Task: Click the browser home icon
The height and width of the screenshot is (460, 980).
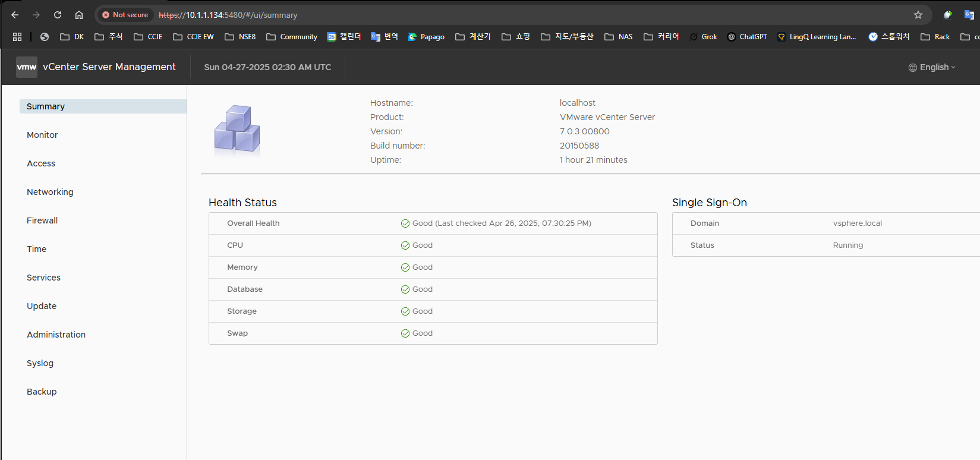Action: pos(79,15)
